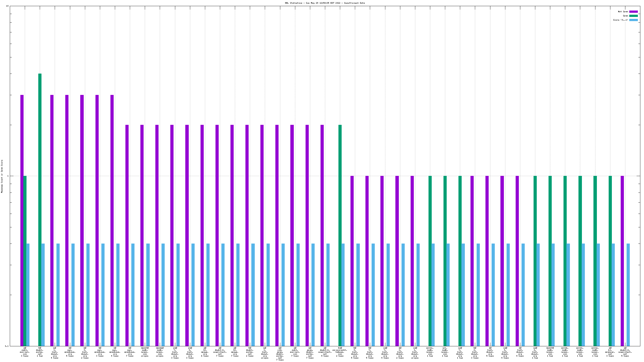
Task: Click the y-axis tick label '10'
Action: coord(7,6)
